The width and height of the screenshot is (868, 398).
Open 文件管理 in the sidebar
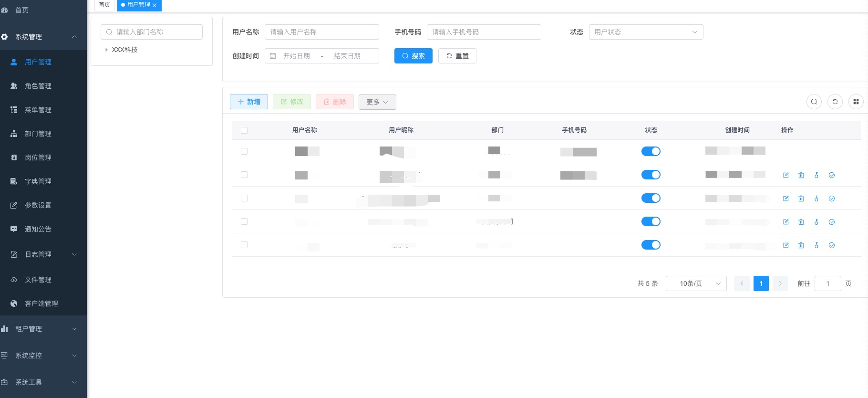tap(43, 280)
